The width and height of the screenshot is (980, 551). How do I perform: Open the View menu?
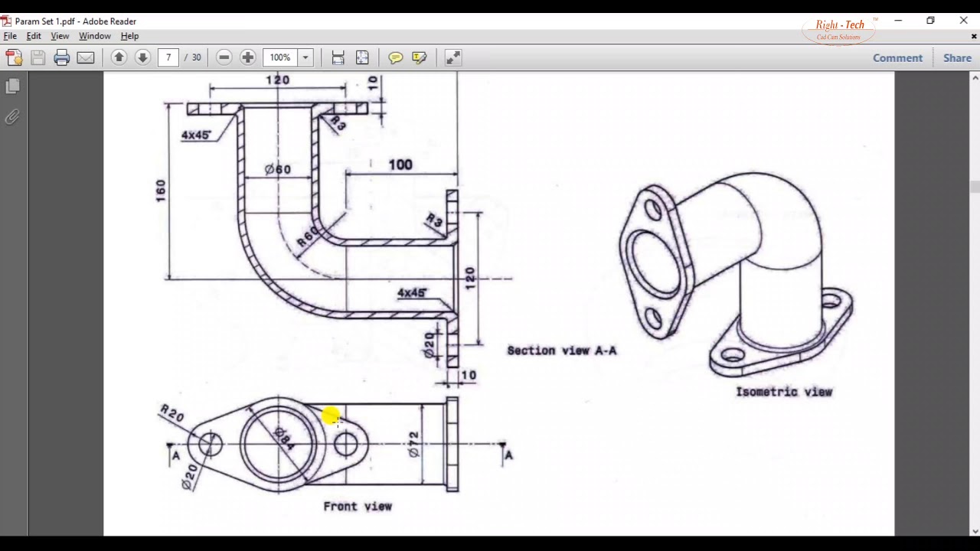tap(60, 36)
